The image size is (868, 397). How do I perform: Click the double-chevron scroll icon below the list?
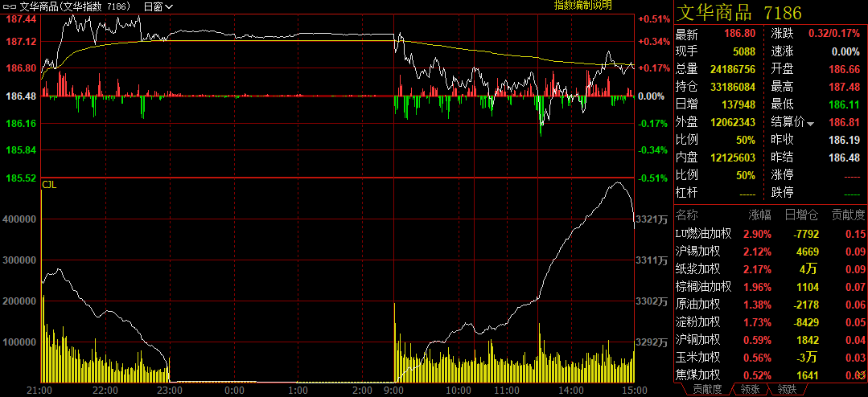pos(860,375)
